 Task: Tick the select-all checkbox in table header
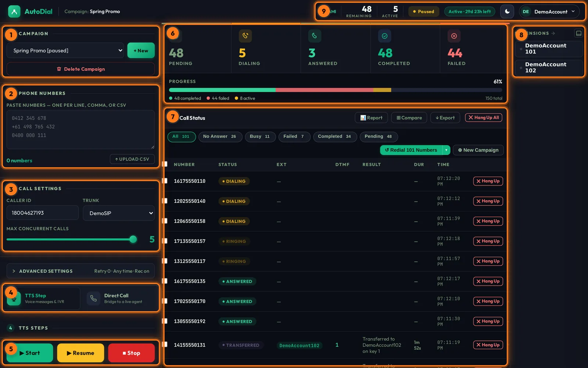pos(165,164)
